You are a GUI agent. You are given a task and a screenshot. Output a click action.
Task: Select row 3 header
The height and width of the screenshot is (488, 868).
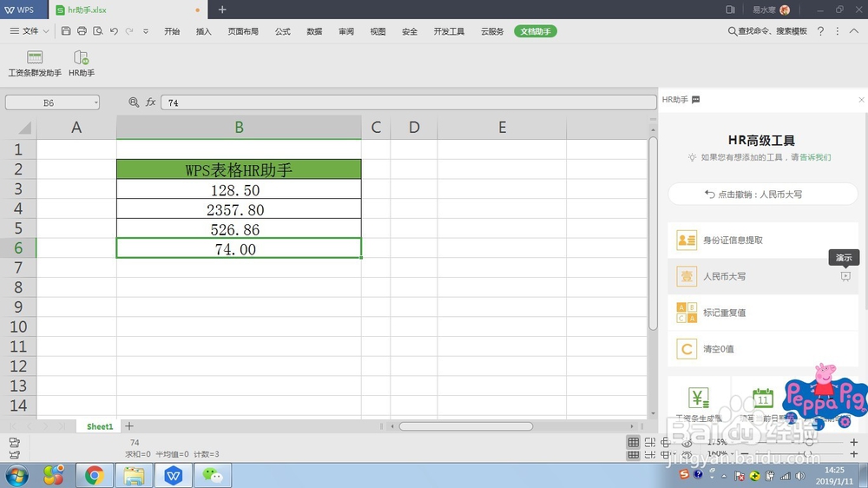pos(18,189)
